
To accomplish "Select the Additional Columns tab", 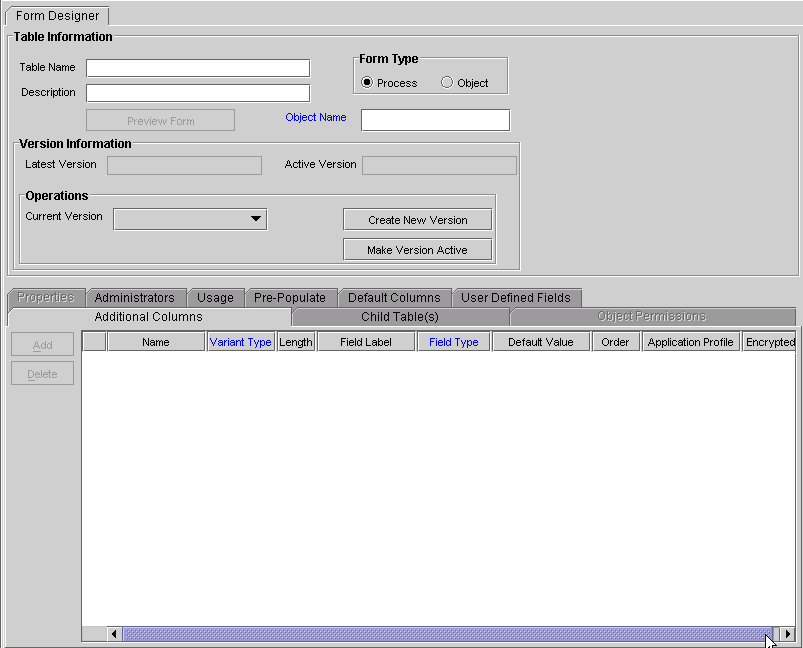I will pos(148,316).
